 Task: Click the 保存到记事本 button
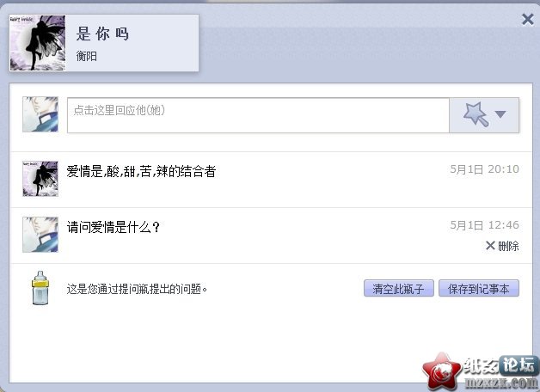pos(479,288)
